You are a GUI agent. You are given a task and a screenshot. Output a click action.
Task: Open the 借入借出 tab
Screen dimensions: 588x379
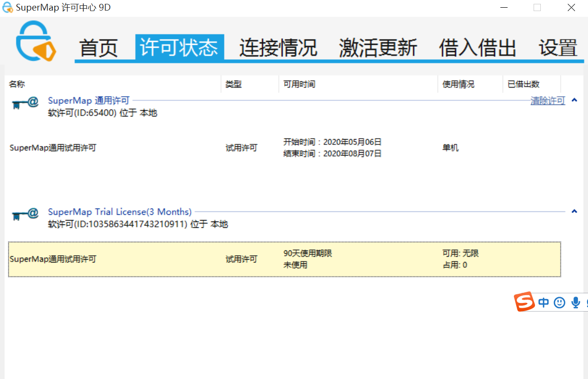pyautogui.click(x=478, y=48)
